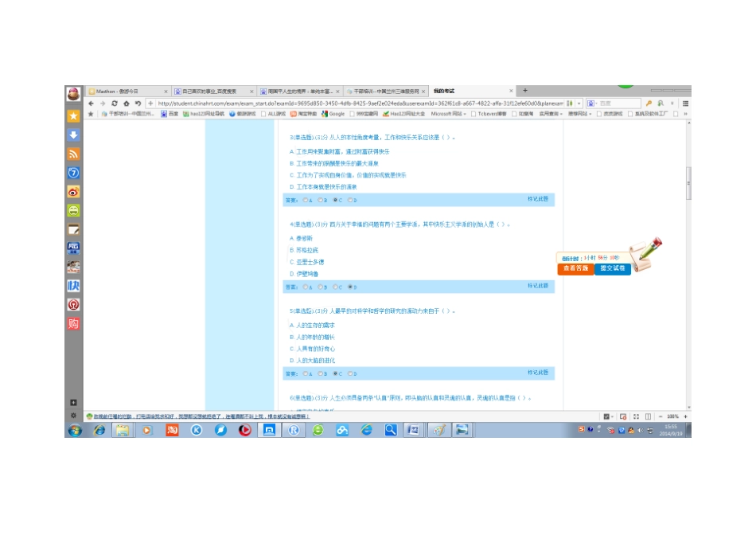Launch Taobao from the Windows taskbar
The height and width of the screenshot is (535, 756).
coord(172,430)
